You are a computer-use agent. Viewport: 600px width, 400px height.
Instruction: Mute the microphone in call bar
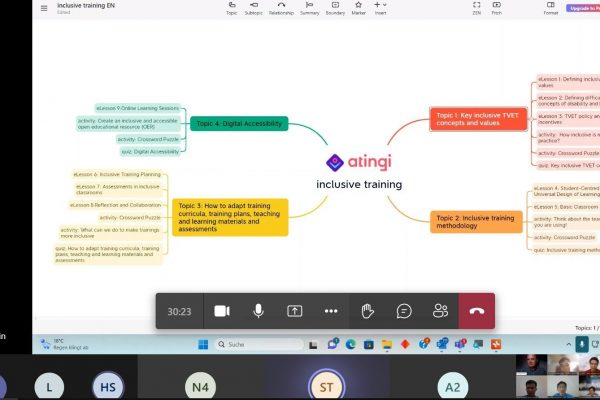click(x=258, y=311)
